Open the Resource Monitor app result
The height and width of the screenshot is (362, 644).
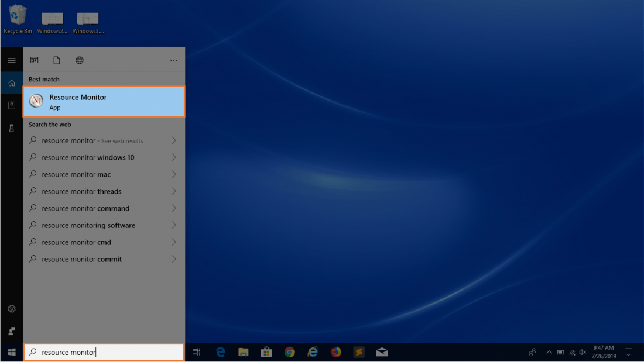(104, 102)
